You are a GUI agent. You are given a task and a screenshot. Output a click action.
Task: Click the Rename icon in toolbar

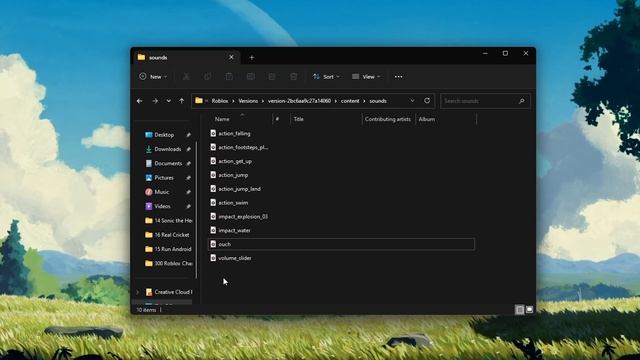tap(251, 77)
